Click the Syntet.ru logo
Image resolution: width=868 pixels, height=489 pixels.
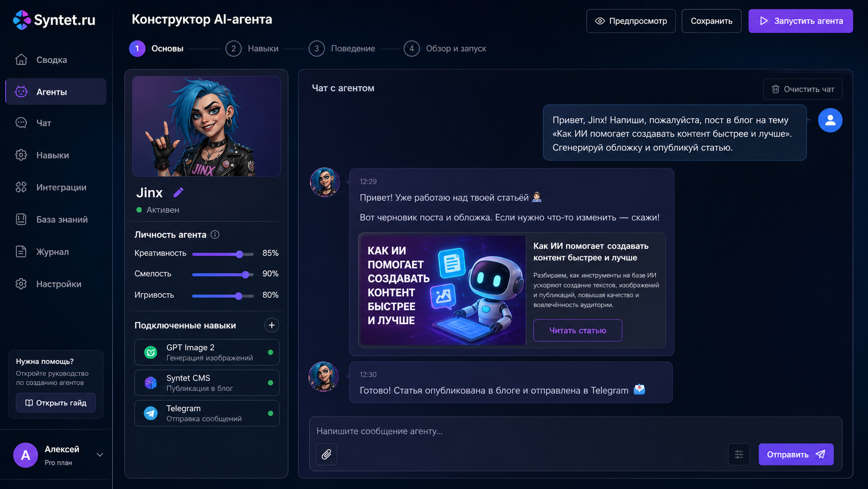54,20
